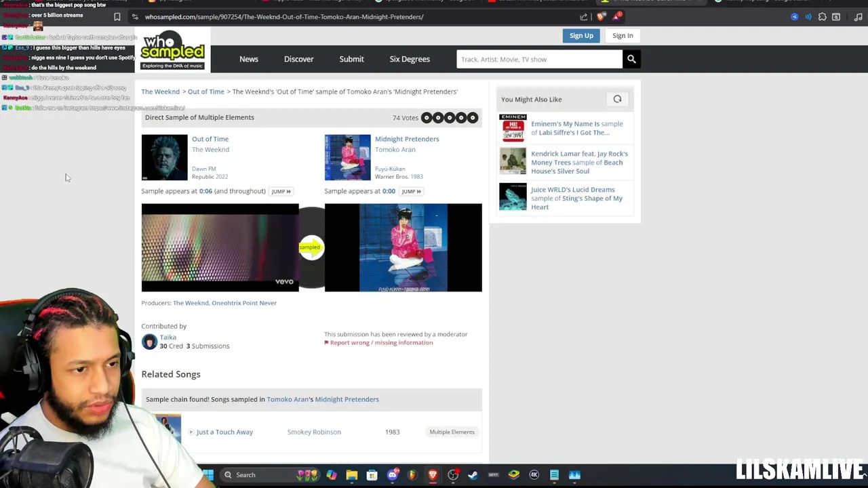The height and width of the screenshot is (488, 868).
Task: Open Windows Start menu
Action: coord(208,475)
